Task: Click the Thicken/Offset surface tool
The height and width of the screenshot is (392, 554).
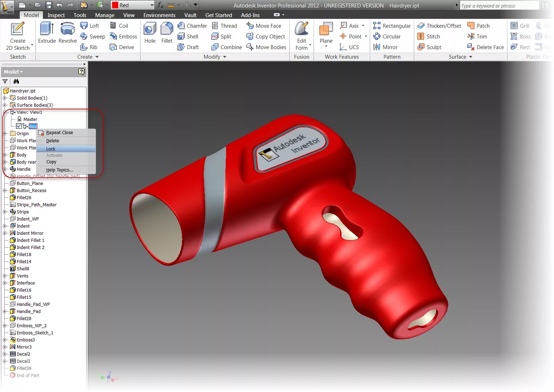Action: 439,26
